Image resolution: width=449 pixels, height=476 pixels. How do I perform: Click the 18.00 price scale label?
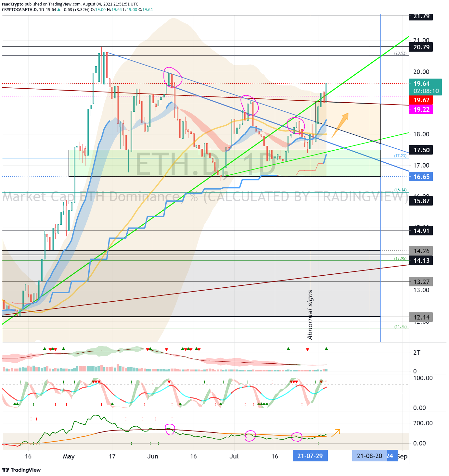[421, 134]
